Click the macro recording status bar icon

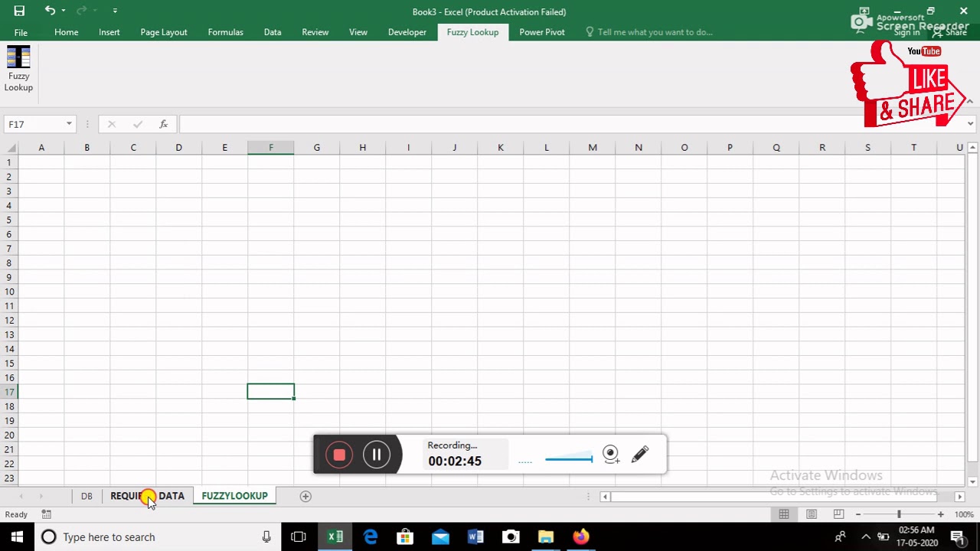(47, 514)
